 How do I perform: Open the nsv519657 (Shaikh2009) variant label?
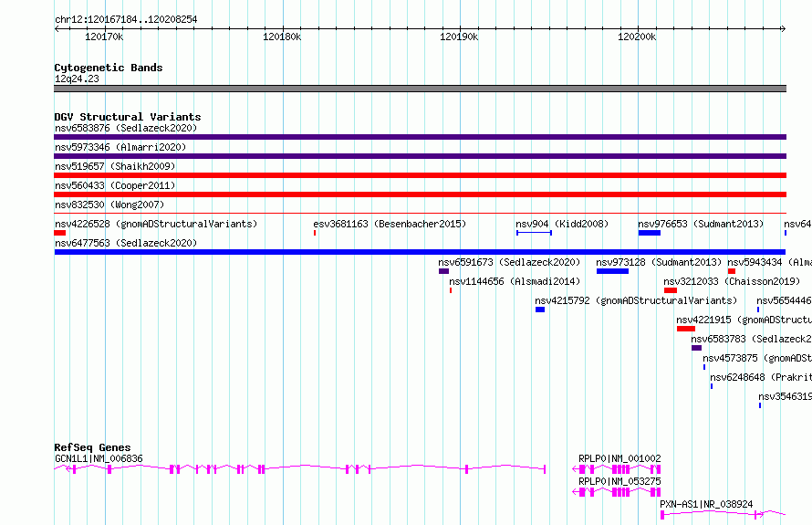click(115, 166)
